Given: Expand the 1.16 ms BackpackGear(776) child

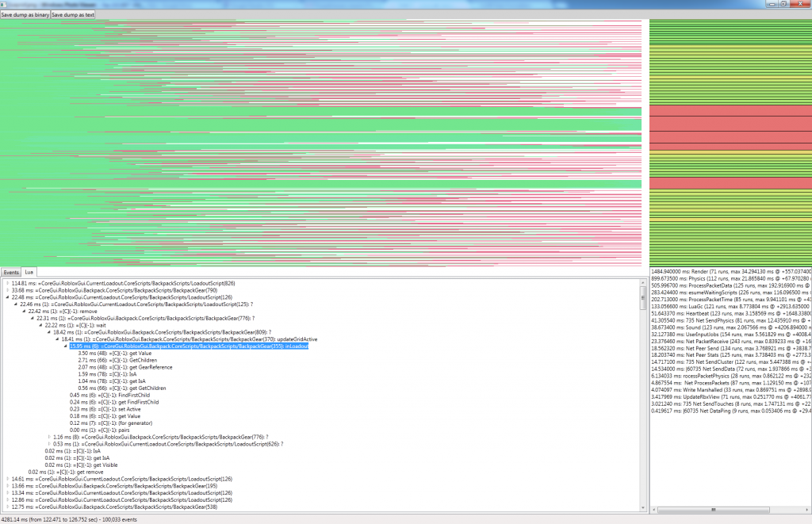Looking at the screenshot, I should [48, 437].
